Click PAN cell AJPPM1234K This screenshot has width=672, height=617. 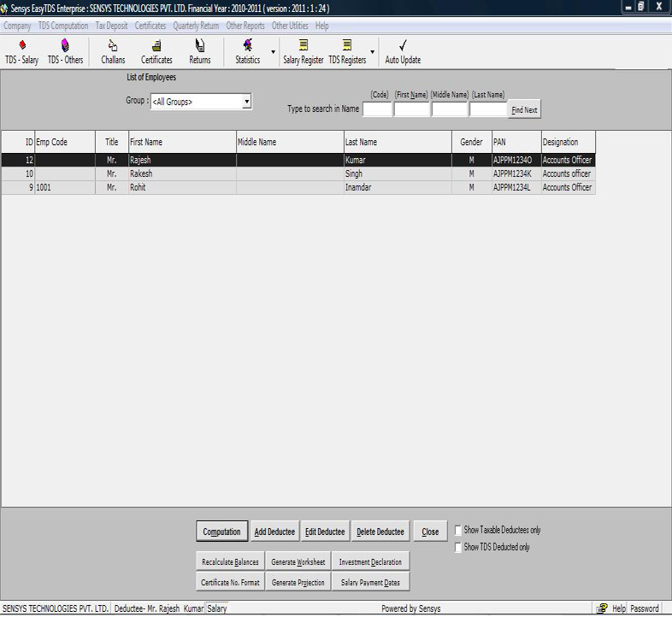tap(516, 173)
